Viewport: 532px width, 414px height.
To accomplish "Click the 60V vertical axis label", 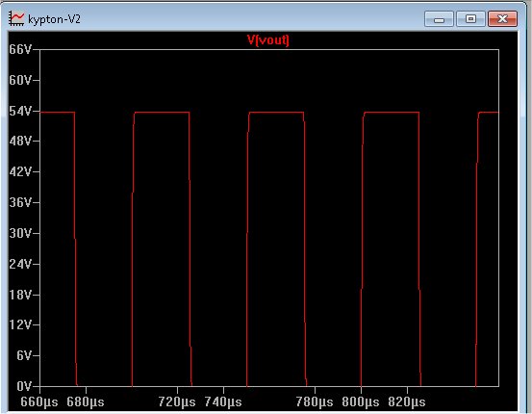I will pyautogui.click(x=20, y=81).
